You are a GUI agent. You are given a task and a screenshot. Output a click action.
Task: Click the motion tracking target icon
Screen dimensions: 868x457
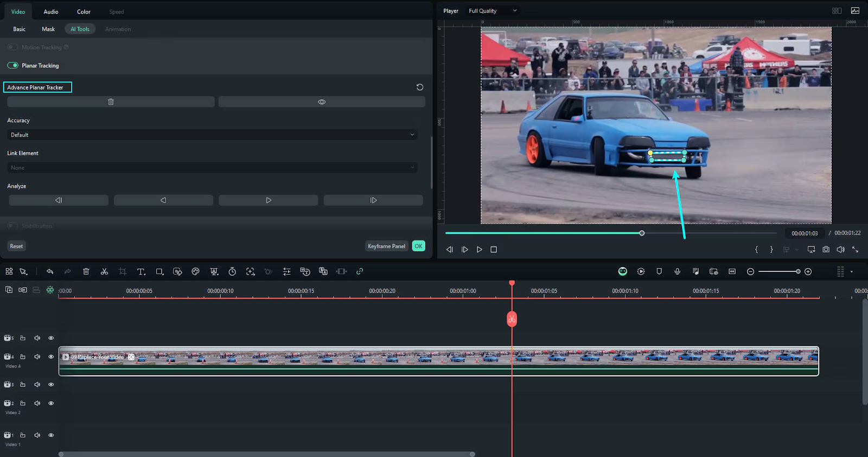click(250, 271)
